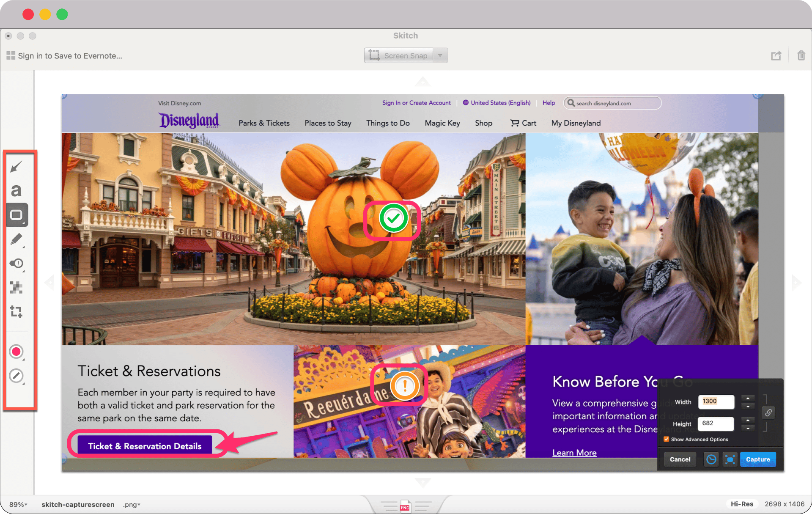Toggle the aspect ratio link lock
812x514 pixels.
click(x=768, y=412)
